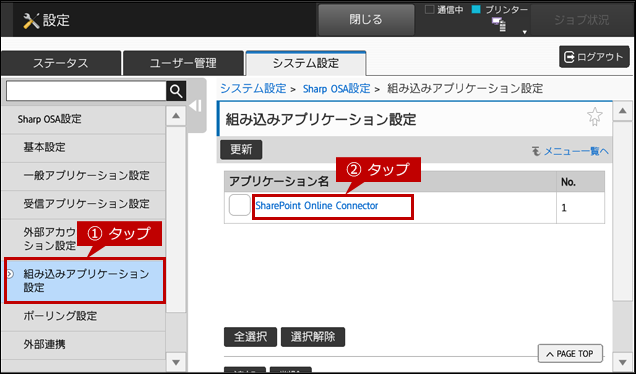Open 一般アプリケーション設定 in sidebar

83,176
